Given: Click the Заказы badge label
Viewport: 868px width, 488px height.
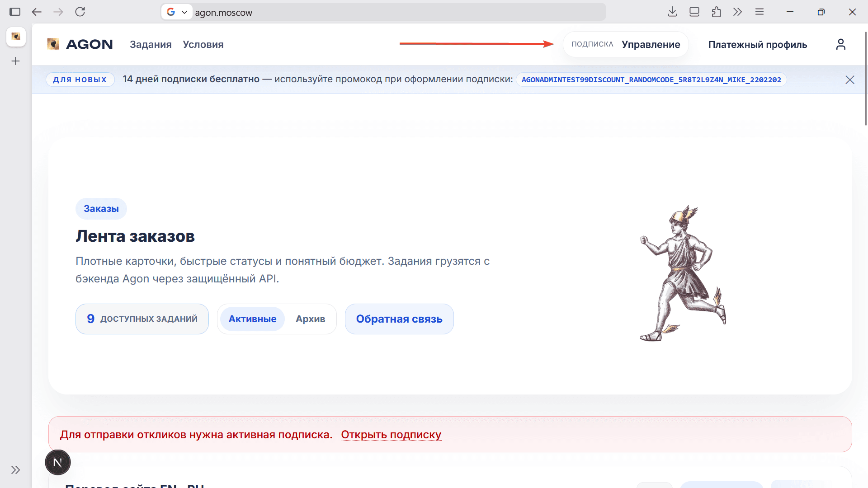Looking at the screenshot, I should point(101,209).
